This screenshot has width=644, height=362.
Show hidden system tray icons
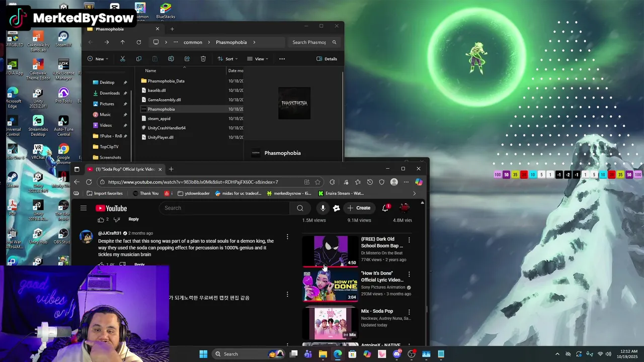click(556, 354)
